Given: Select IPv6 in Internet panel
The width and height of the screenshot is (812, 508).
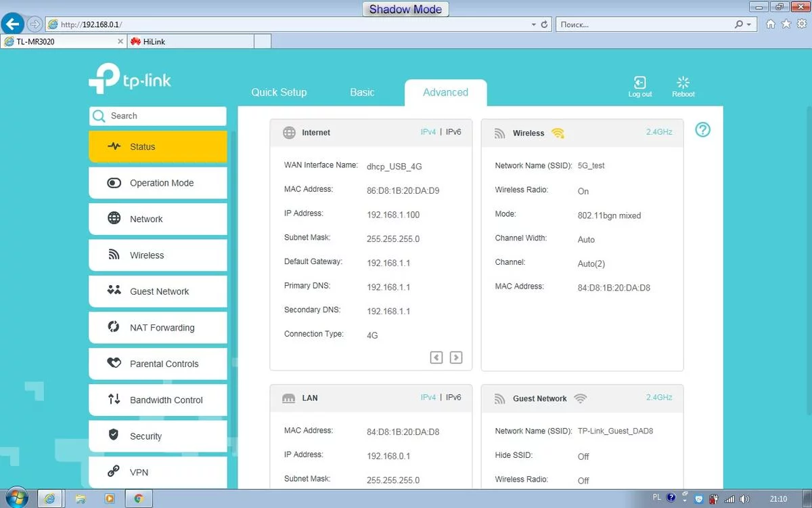Looking at the screenshot, I should tap(453, 132).
